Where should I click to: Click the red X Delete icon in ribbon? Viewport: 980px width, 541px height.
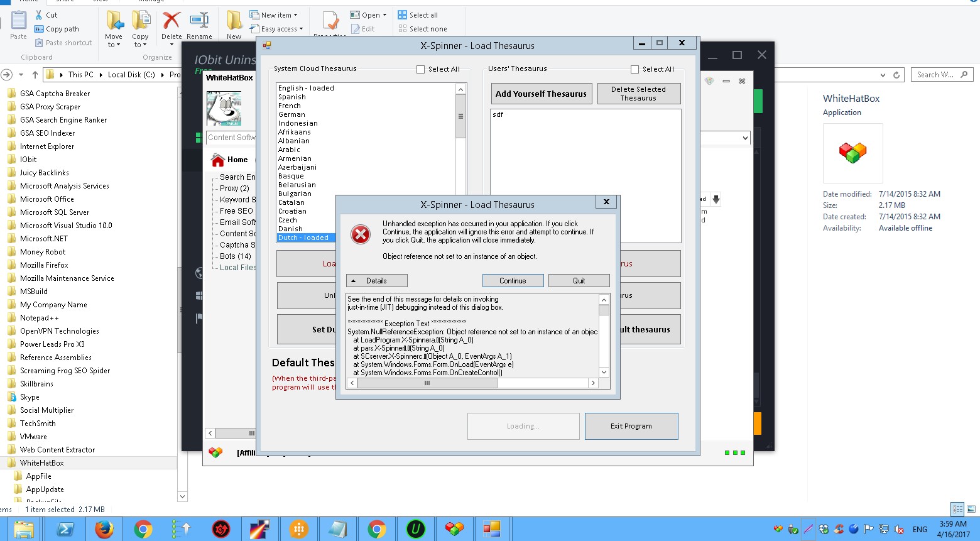click(x=171, y=22)
